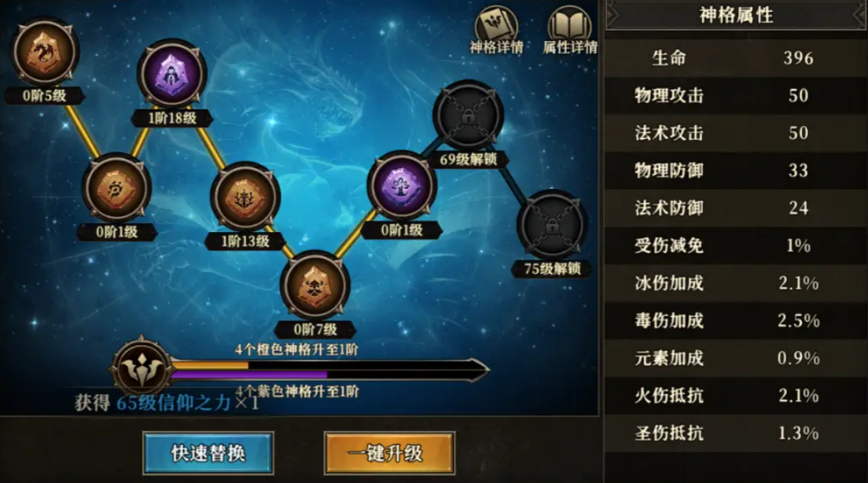
Task: Tap the locked slot 69级解锁
Action: 469,115
